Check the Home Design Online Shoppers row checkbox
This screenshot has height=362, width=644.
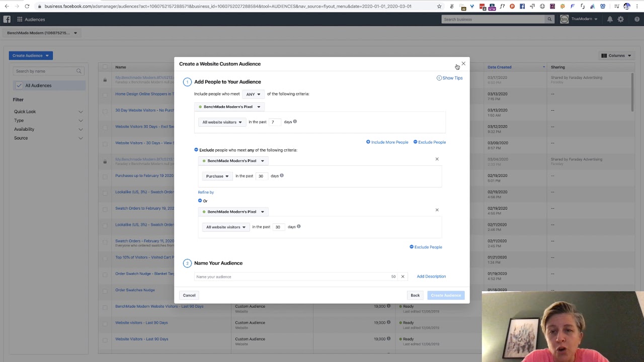click(105, 94)
